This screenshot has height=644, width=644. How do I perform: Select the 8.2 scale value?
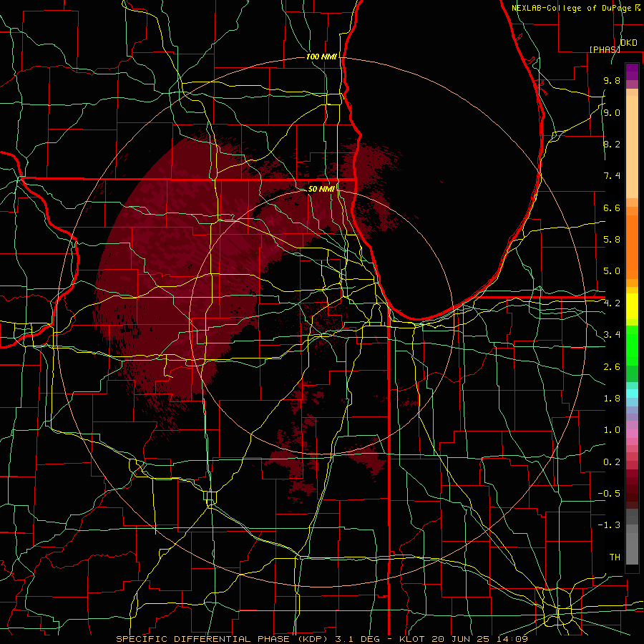pyautogui.click(x=612, y=144)
